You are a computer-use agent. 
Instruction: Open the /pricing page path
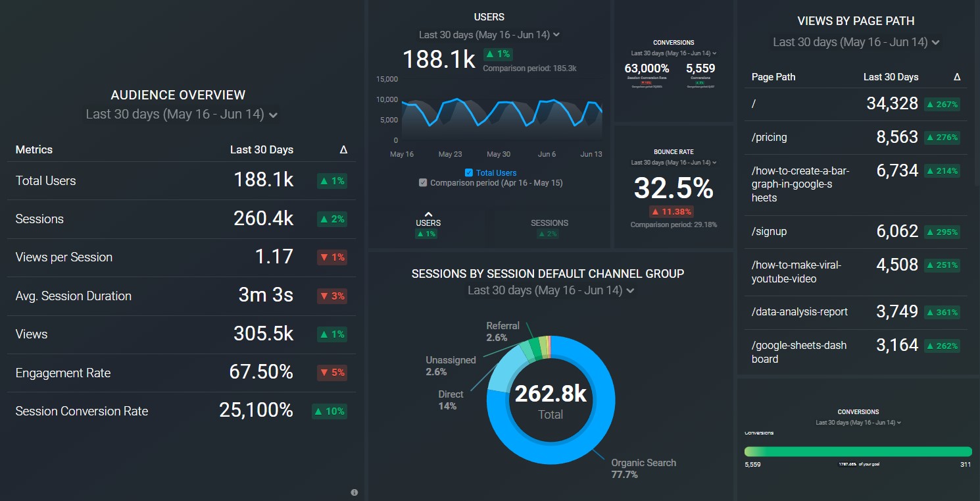point(770,138)
